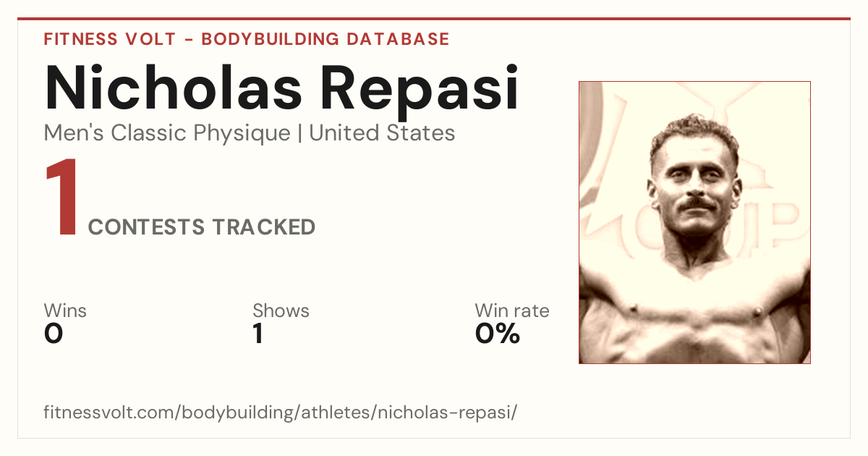Viewport: 868px width, 456px height.
Task: Open the athlete portrait photo
Action: (694, 222)
